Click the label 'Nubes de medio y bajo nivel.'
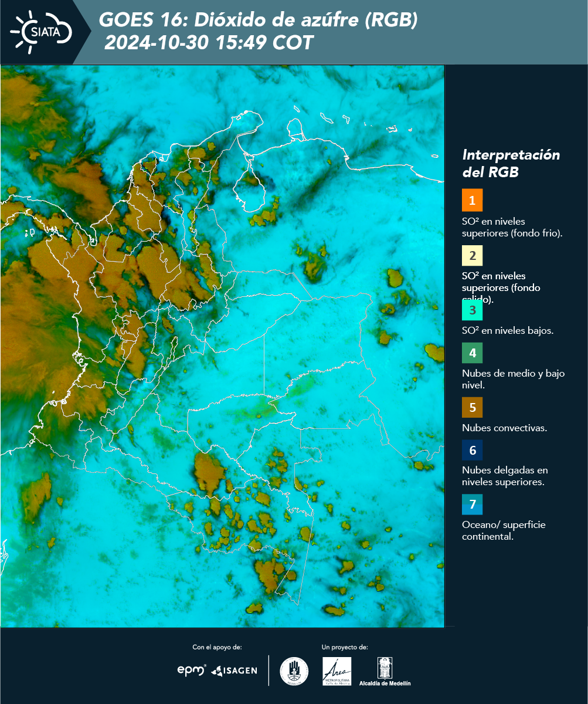The height and width of the screenshot is (704, 588). coord(514,379)
